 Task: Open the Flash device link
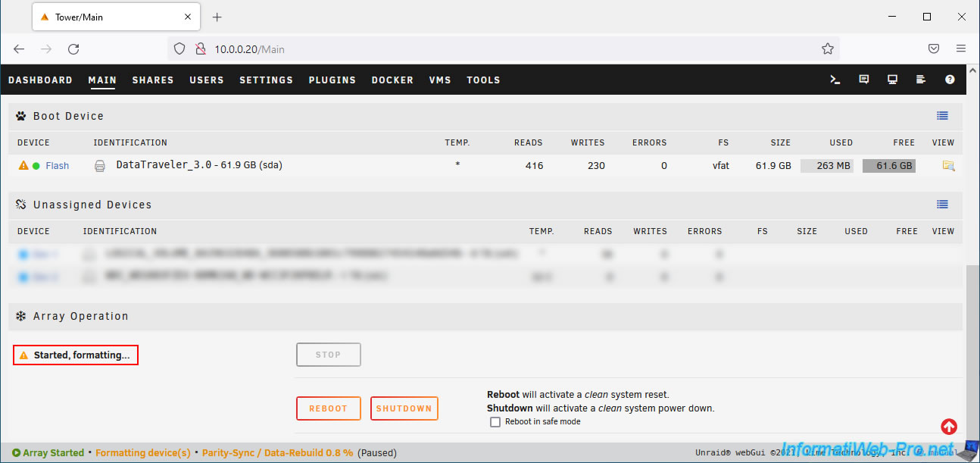57,166
